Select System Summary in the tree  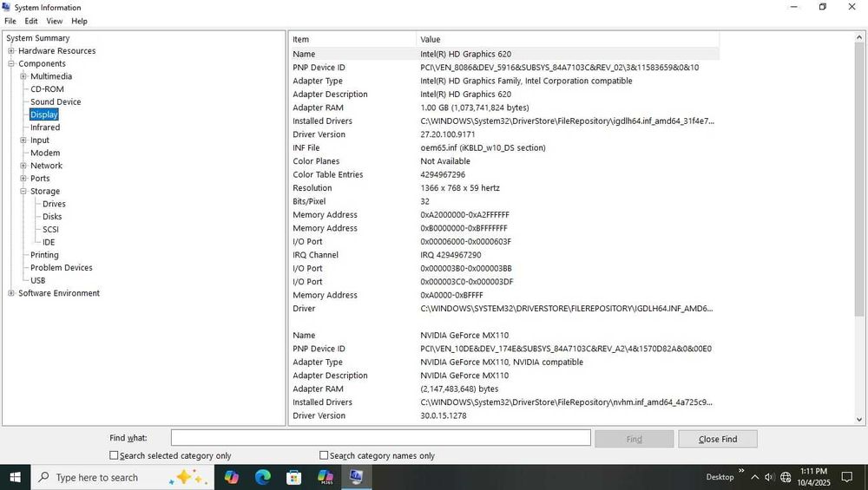point(37,38)
